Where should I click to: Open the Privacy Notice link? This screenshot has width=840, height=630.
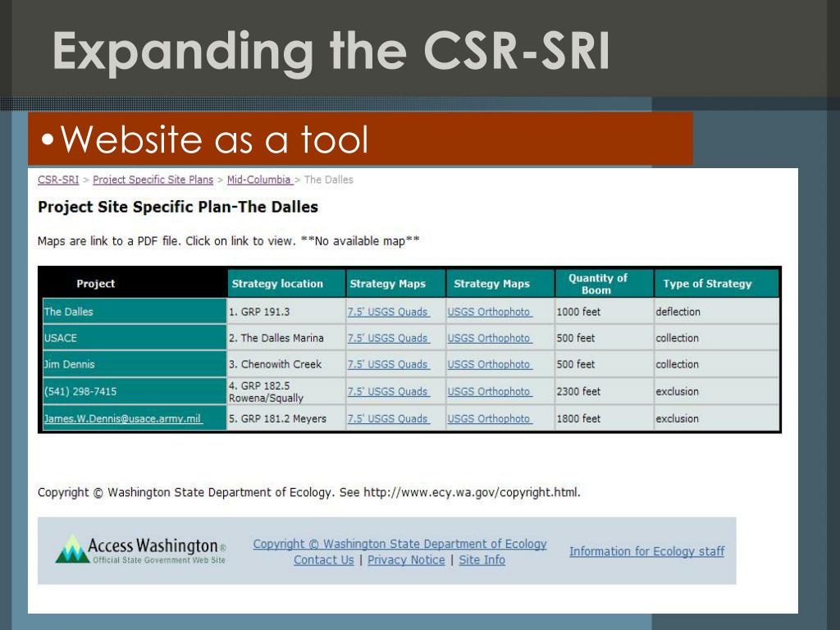406,559
